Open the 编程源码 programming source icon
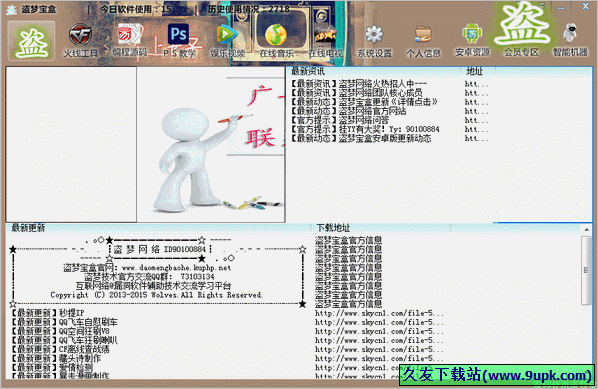The image size is (598, 389). click(x=129, y=40)
